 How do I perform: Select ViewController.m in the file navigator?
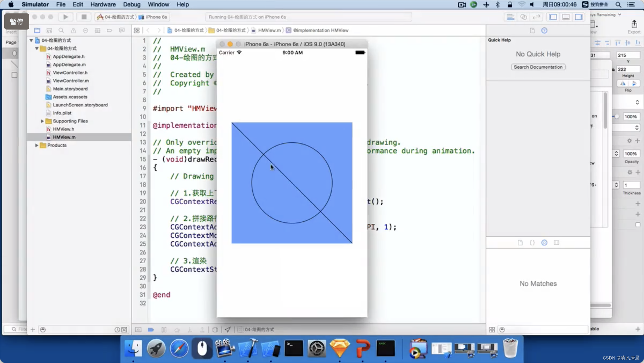79,81
